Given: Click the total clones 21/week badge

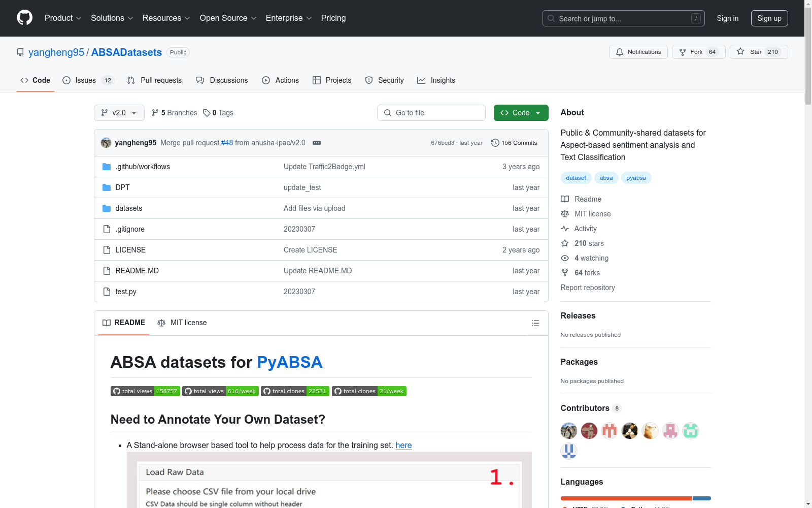Looking at the screenshot, I should click(x=369, y=391).
